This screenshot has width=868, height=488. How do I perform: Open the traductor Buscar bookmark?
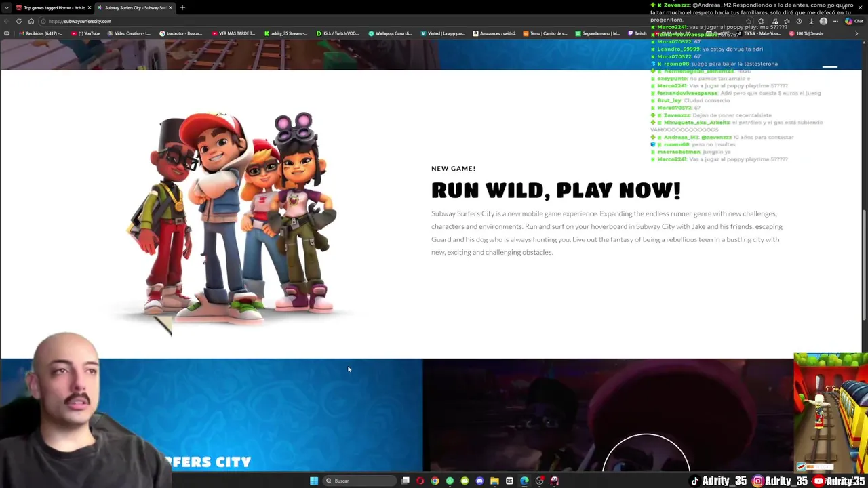click(x=181, y=33)
